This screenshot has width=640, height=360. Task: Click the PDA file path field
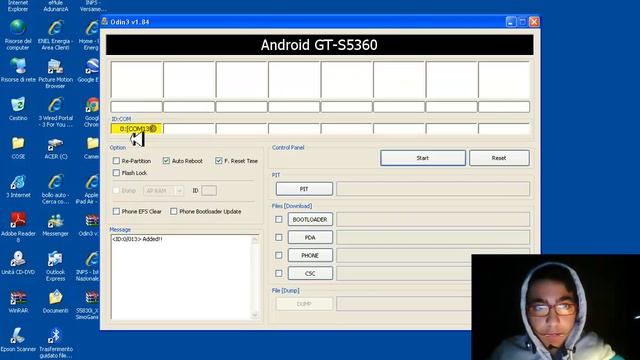pos(433,237)
